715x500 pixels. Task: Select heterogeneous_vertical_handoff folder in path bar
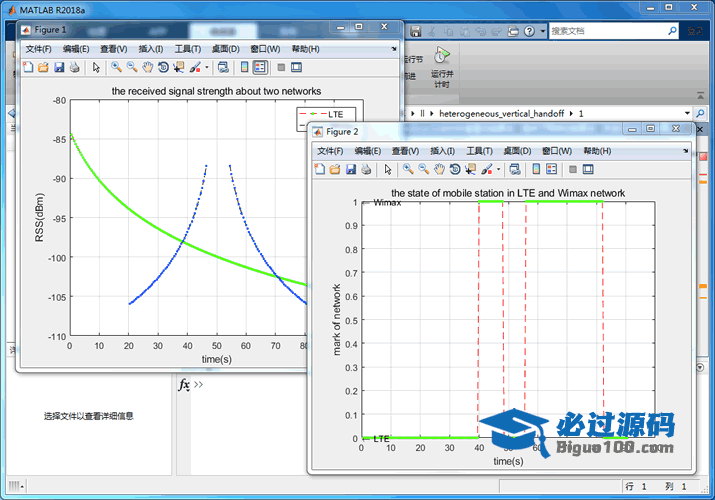click(x=501, y=113)
